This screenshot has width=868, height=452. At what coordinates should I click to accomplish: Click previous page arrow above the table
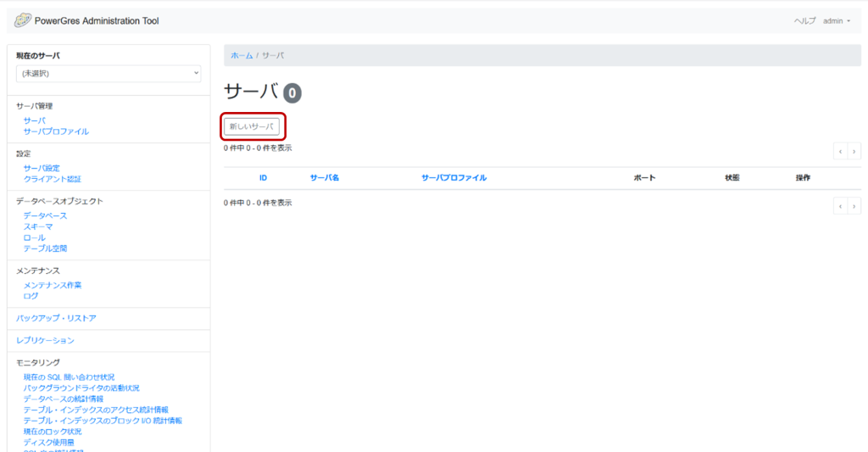click(840, 151)
